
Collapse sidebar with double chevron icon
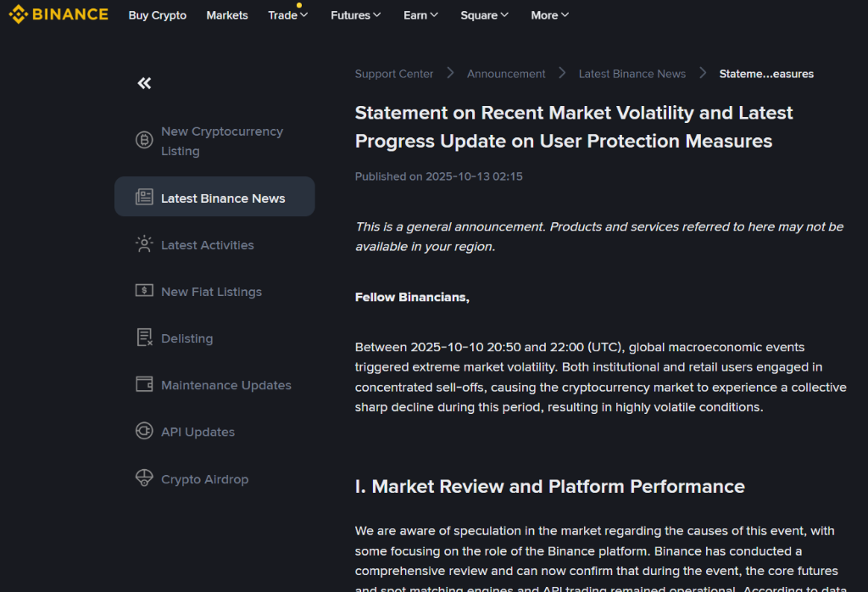(x=144, y=83)
